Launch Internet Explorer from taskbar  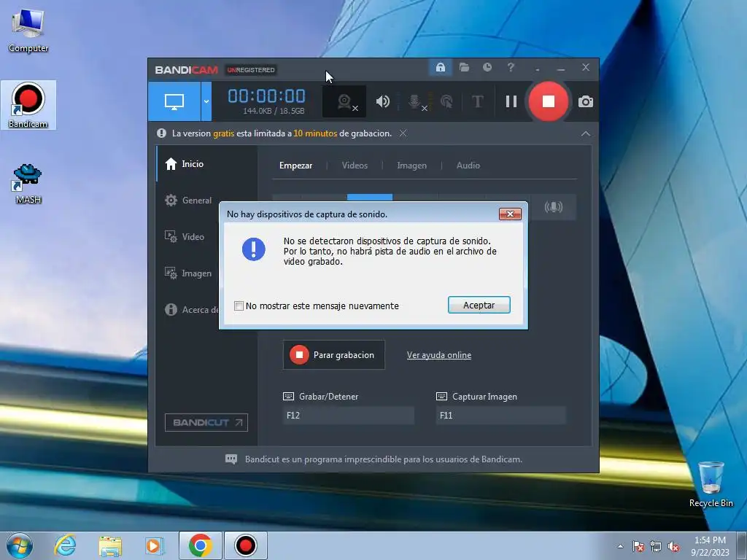[x=65, y=545]
